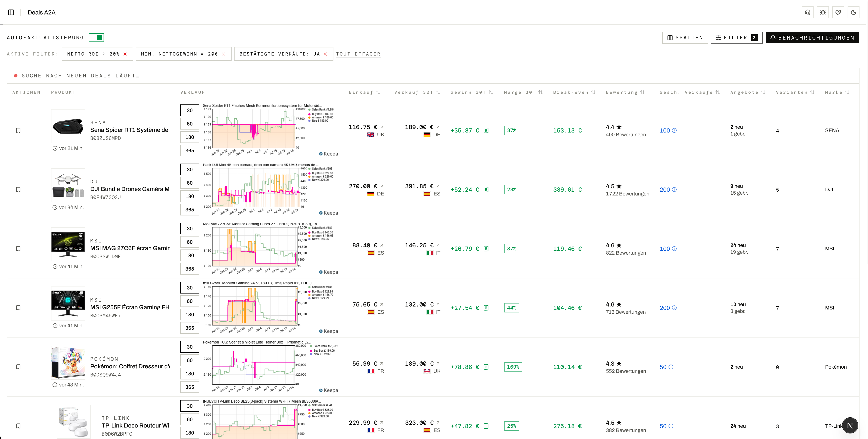Screen dimensions: 868x439
Task: Sort by Marge 30T column
Action: 523,92
